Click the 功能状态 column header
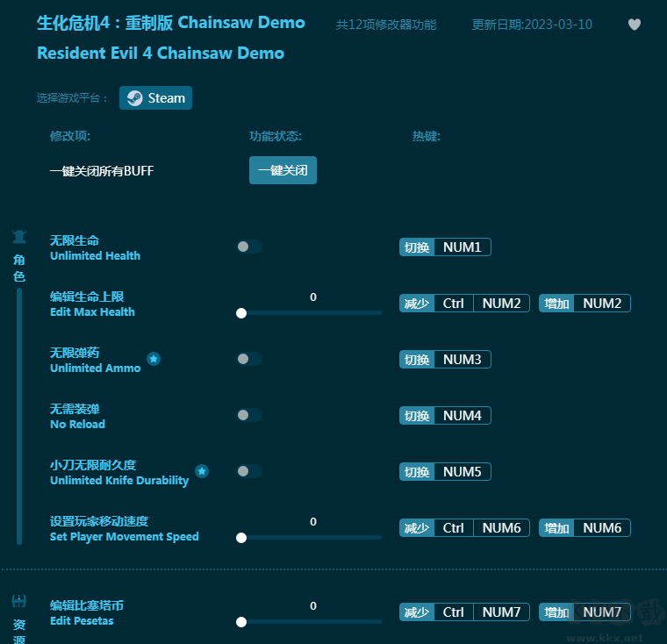 276,136
